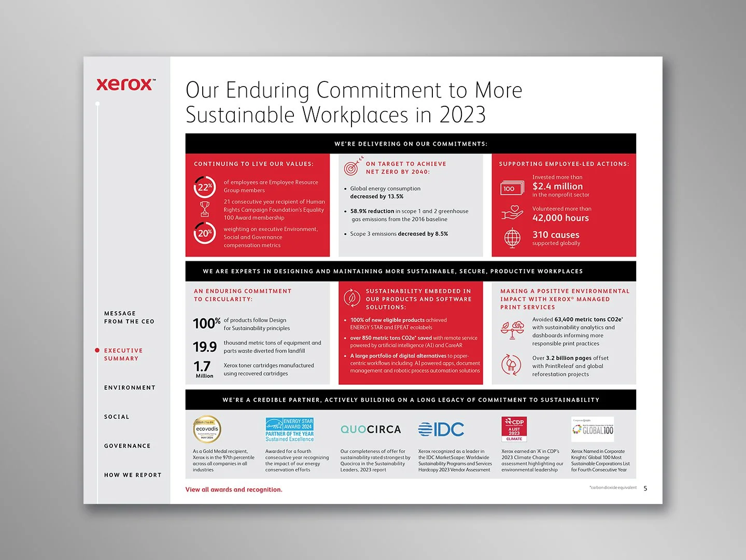Open the Message from the CEO section

pos(129,317)
